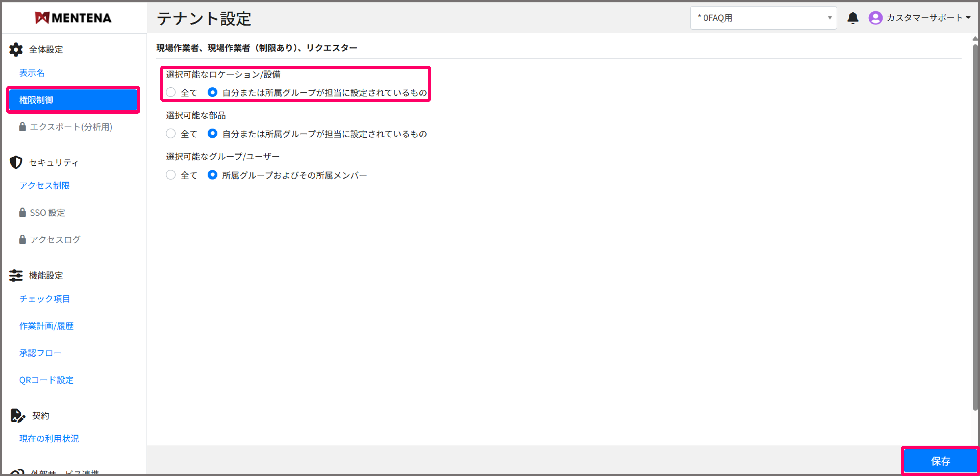Image resolution: width=980 pixels, height=476 pixels.
Task: Select 全て for 選択可能なロケーション/設備
Action: pyautogui.click(x=171, y=92)
